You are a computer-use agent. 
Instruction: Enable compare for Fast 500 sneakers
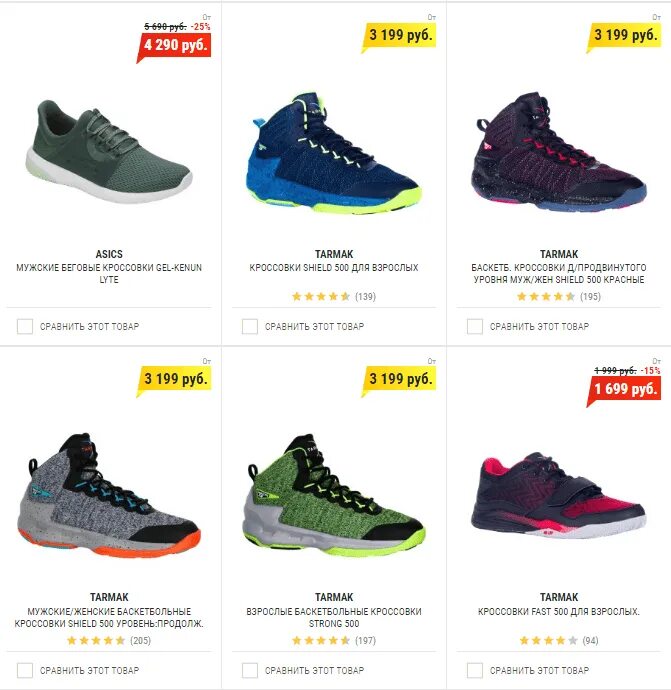point(475,671)
